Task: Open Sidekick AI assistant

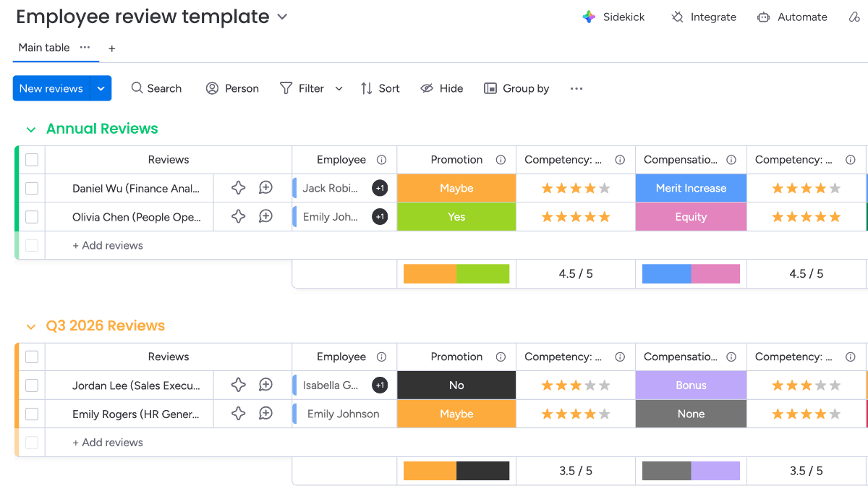Action: point(613,17)
